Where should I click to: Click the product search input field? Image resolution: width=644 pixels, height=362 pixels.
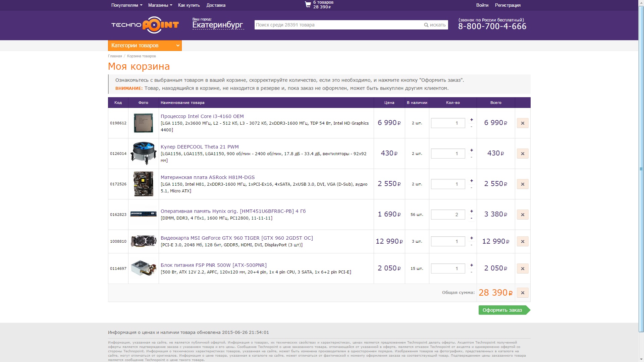coord(337,25)
